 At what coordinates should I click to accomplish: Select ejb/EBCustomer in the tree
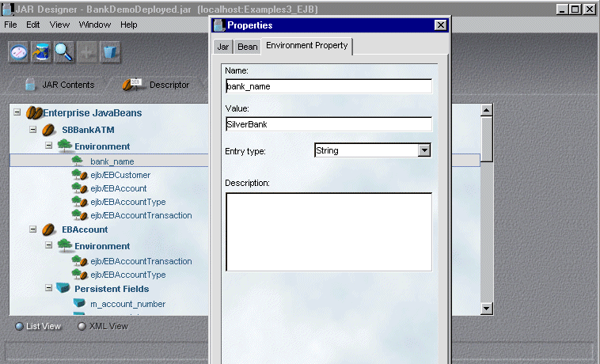point(120,175)
